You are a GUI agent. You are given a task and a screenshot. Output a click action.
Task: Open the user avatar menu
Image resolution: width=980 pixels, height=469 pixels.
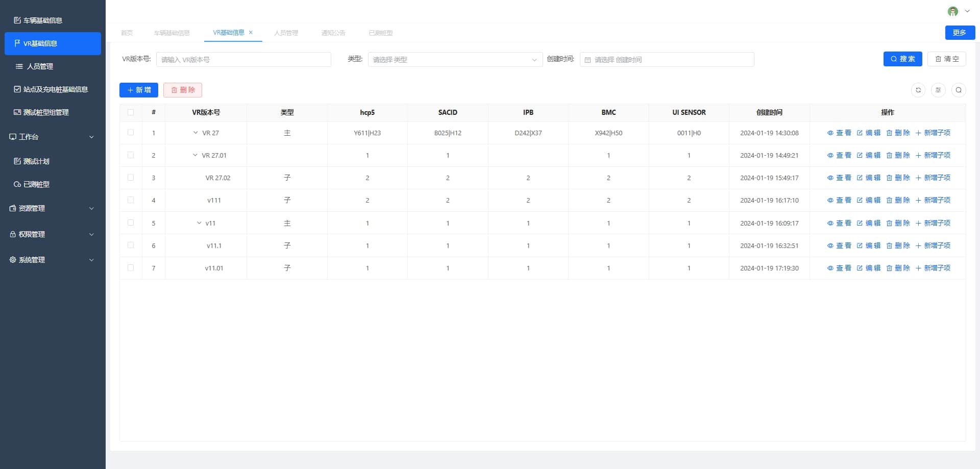[952, 11]
